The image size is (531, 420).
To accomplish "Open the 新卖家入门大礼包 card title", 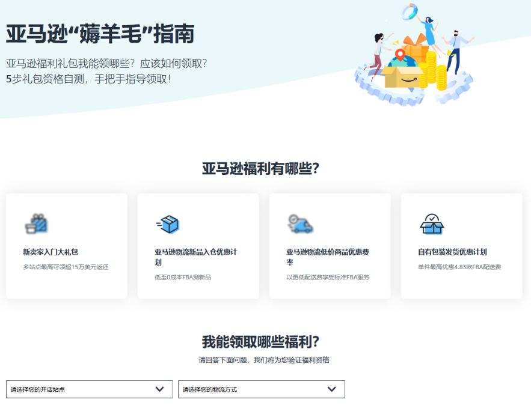I will pos(51,252).
